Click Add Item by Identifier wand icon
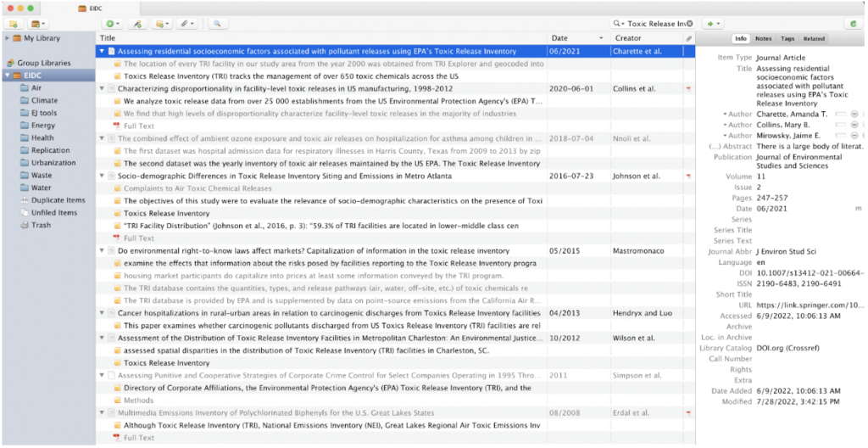Image resolution: width=868 pixels, height=448 pixels. [x=138, y=24]
